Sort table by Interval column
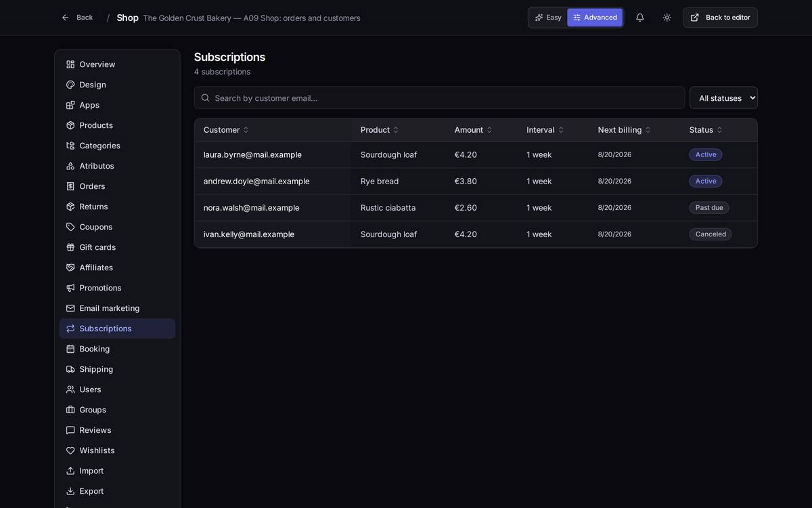Image resolution: width=812 pixels, height=508 pixels. click(545, 130)
